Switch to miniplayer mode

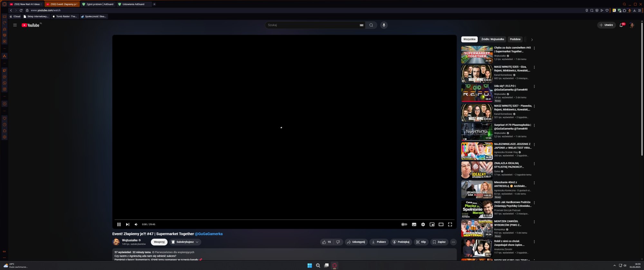click(x=432, y=225)
